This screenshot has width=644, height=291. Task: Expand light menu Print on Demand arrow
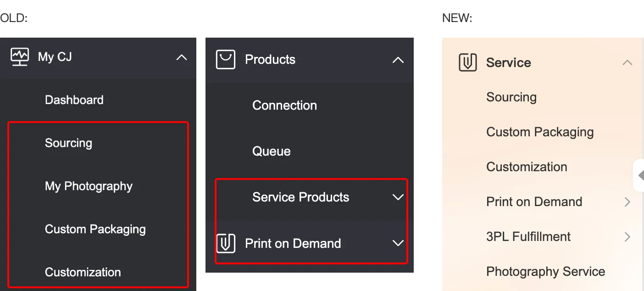click(627, 202)
